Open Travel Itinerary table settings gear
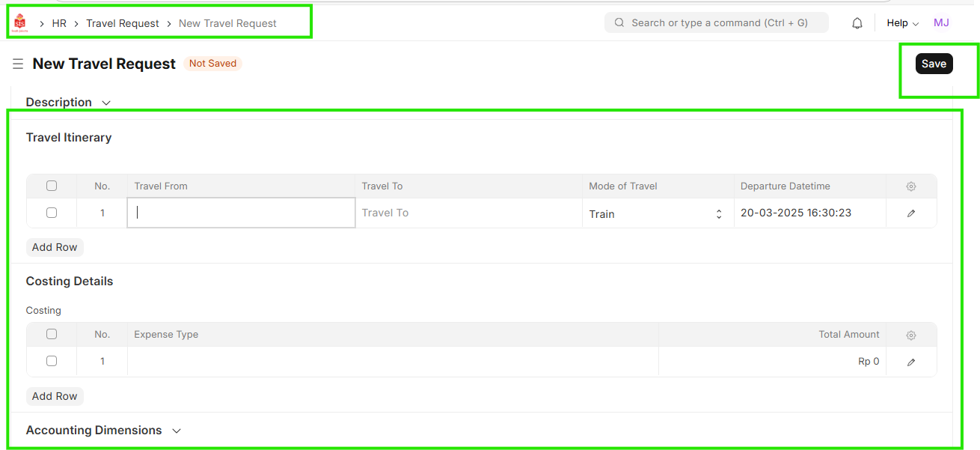Screen dimensions: 980x450 coord(910,186)
